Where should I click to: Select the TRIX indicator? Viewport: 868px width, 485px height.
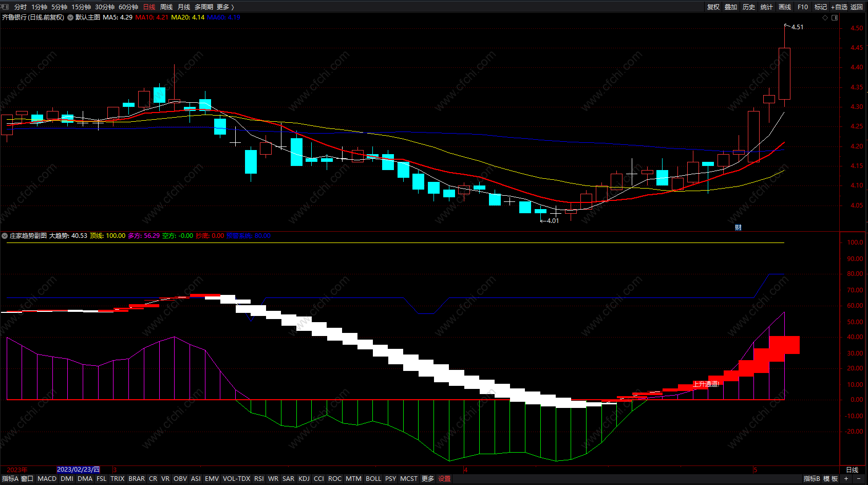117,478
